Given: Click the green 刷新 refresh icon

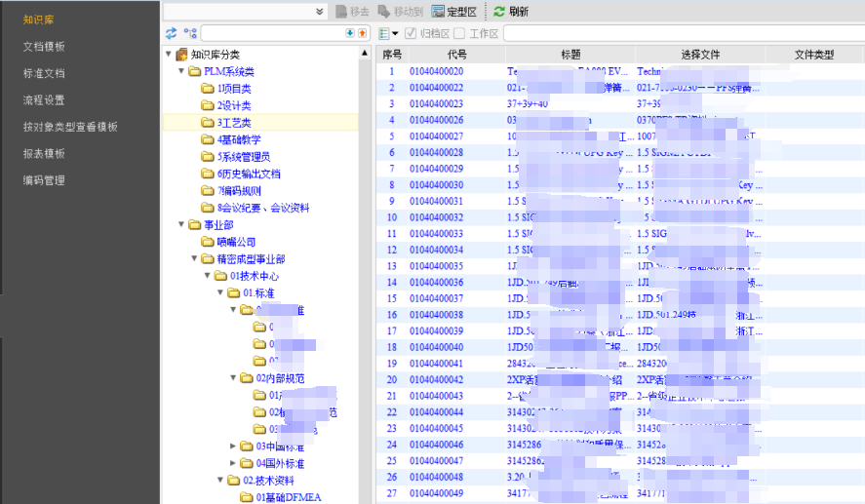Looking at the screenshot, I should click(x=499, y=12).
